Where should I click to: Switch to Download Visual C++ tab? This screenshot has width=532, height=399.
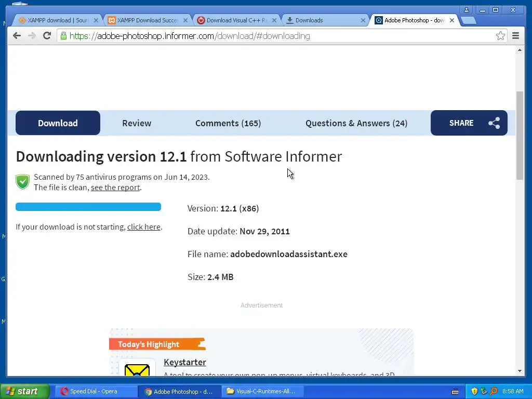pyautogui.click(x=236, y=20)
